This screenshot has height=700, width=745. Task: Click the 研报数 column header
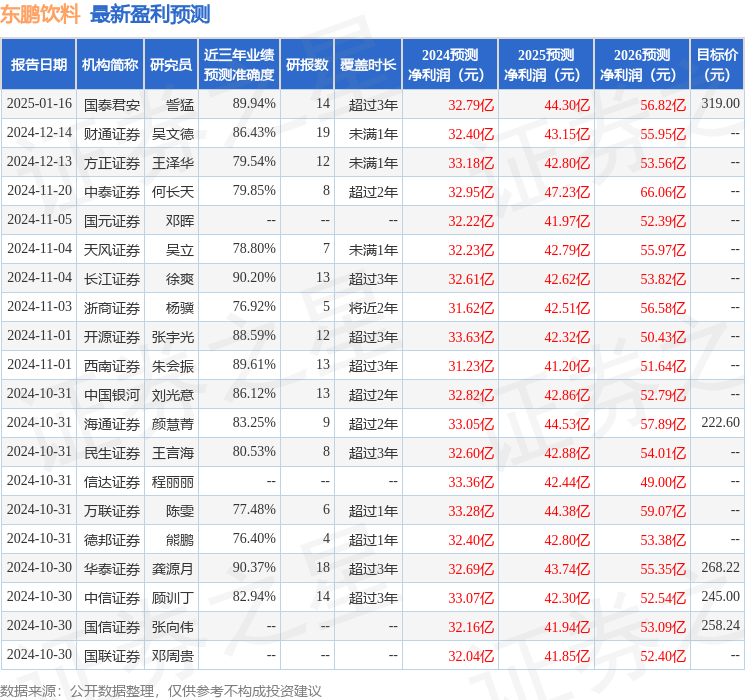click(307, 65)
